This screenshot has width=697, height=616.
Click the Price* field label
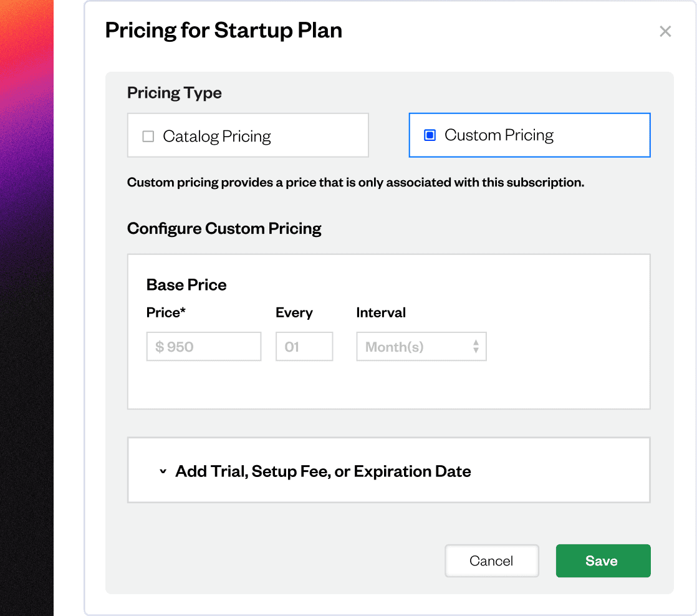click(x=166, y=312)
